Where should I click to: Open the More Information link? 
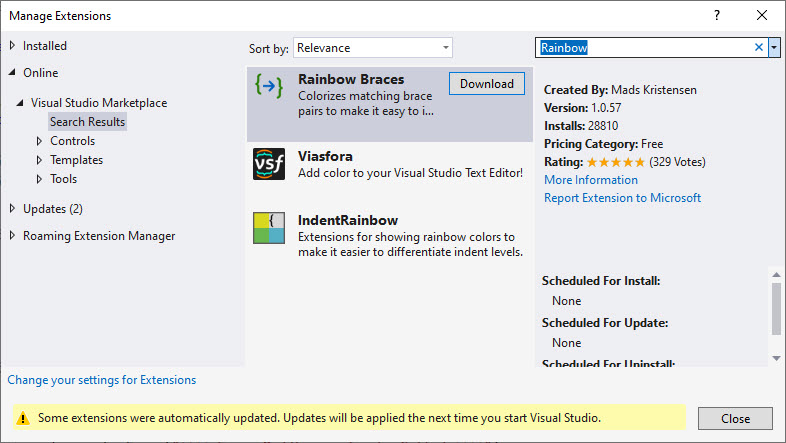591,180
